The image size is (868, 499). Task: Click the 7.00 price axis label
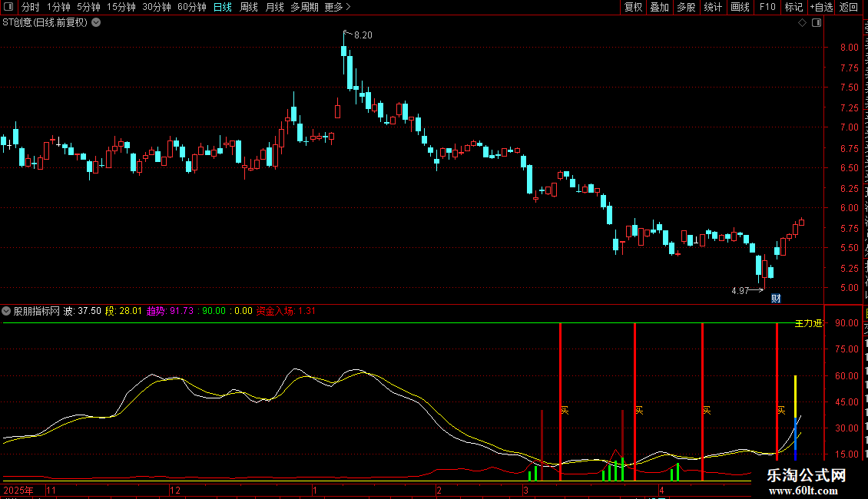tap(849, 127)
